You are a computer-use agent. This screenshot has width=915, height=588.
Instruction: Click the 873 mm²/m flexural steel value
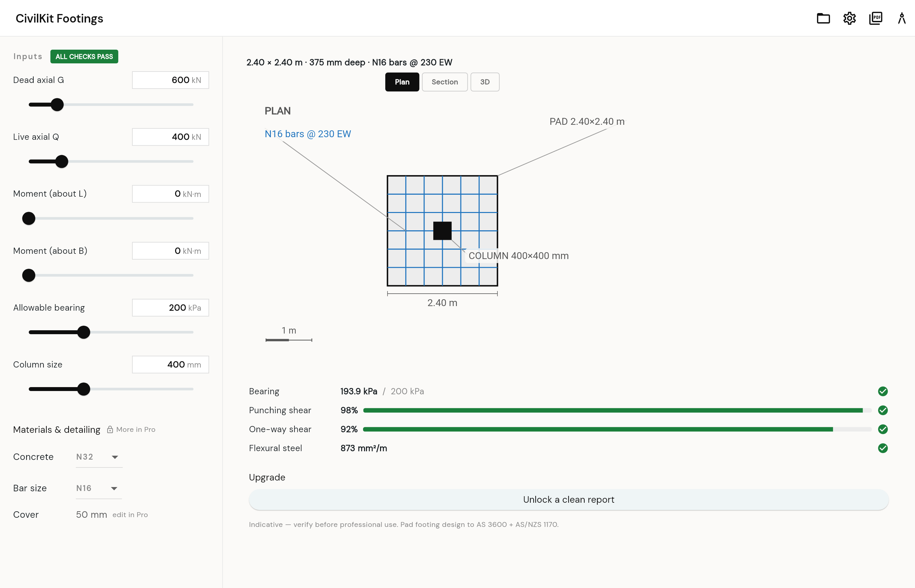[x=364, y=448]
